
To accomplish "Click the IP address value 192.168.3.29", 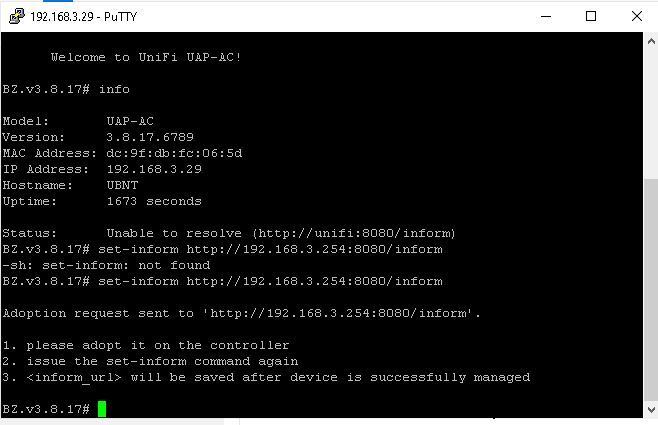I will [x=154, y=169].
